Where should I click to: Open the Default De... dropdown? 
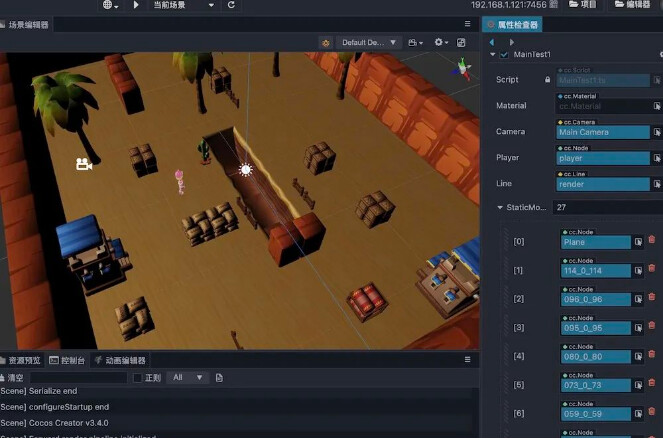(369, 43)
